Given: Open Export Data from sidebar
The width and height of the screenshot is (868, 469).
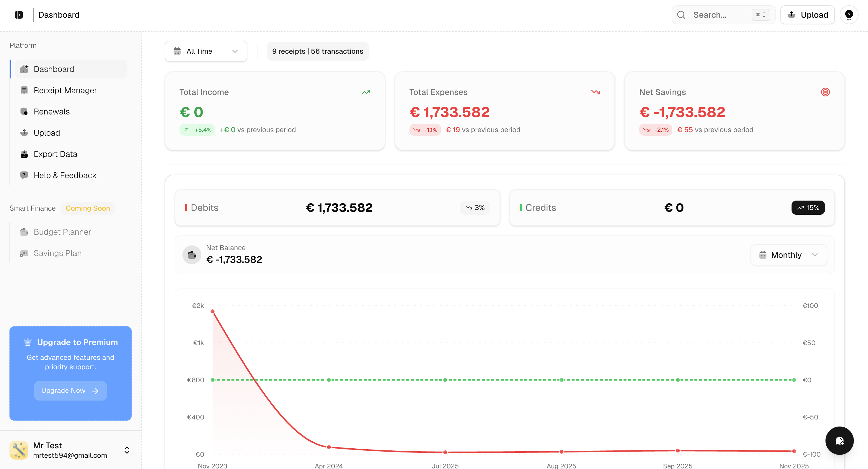Looking at the screenshot, I should coord(55,154).
